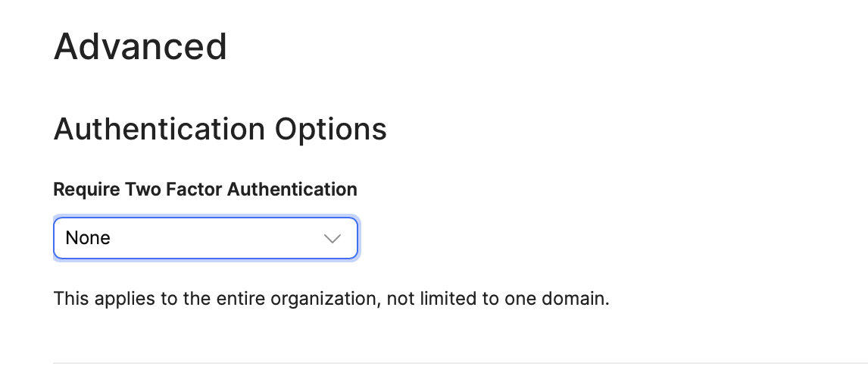Click the word 'Options' in section heading
The width and height of the screenshot is (868, 370).
pos(330,130)
